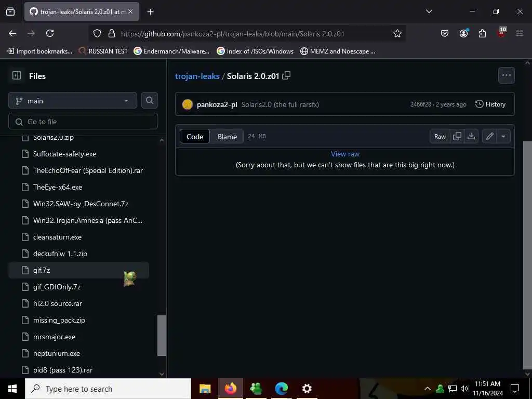Open Firefox application hamburger menu

tap(520, 33)
